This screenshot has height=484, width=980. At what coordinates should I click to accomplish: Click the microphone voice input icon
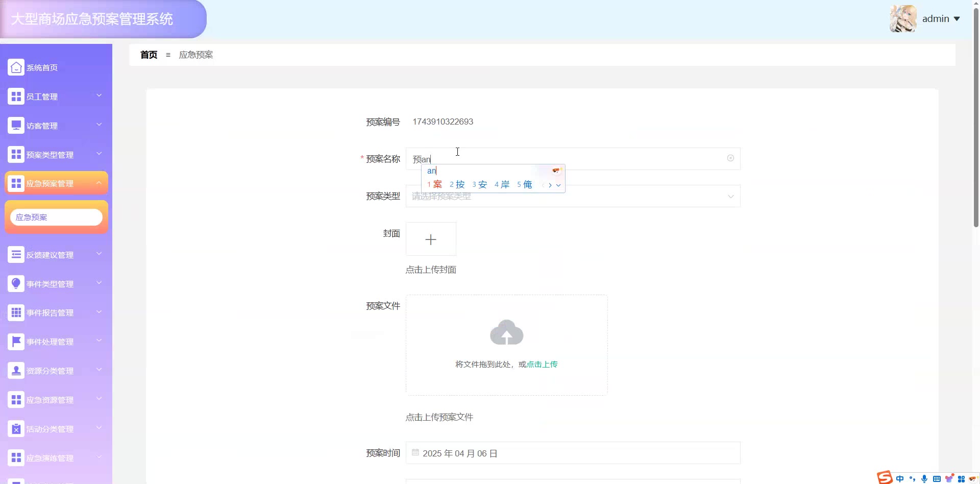[x=924, y=479]
